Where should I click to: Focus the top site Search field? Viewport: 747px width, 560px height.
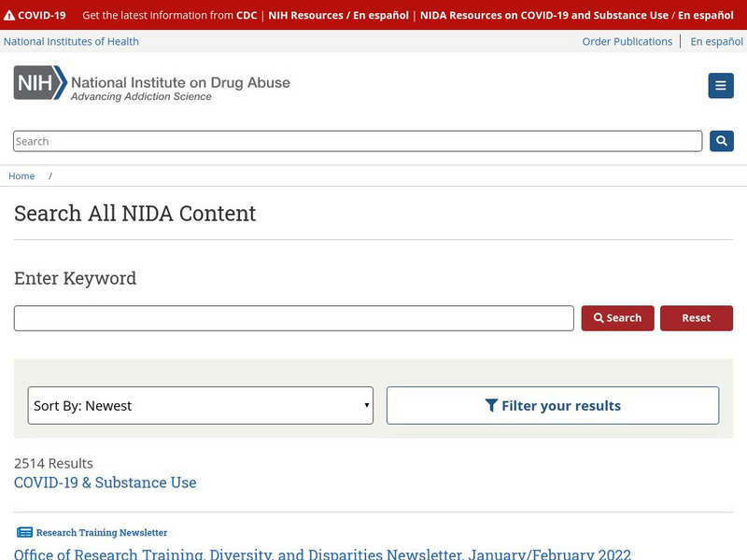[x=358, y=142]
